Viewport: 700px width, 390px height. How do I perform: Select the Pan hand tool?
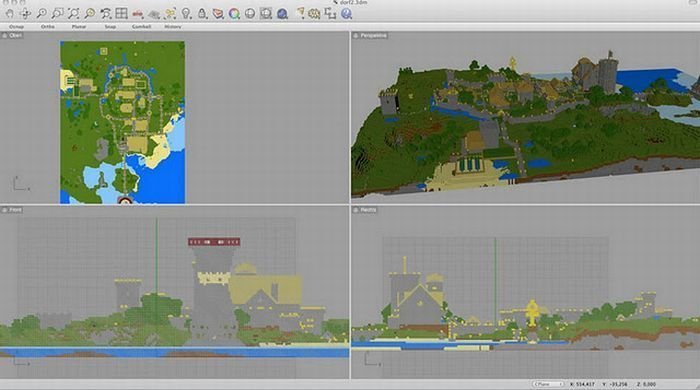click(x=9, y=14)
